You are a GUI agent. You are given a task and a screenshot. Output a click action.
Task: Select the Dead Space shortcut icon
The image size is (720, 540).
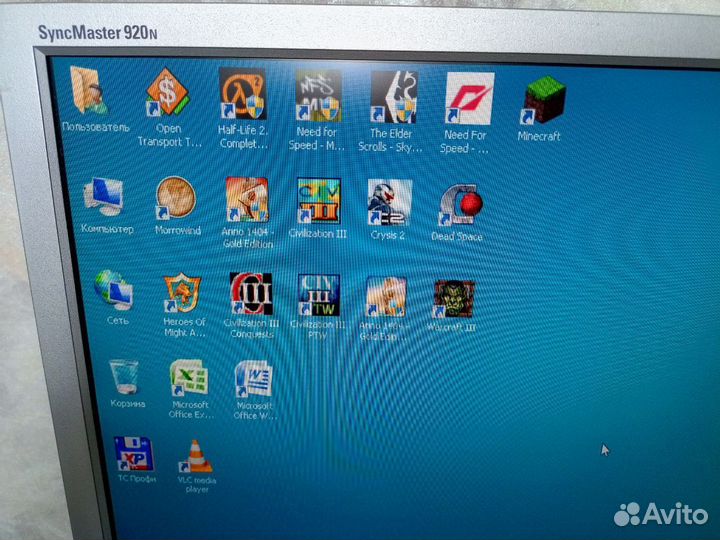(x=461, y=205)
